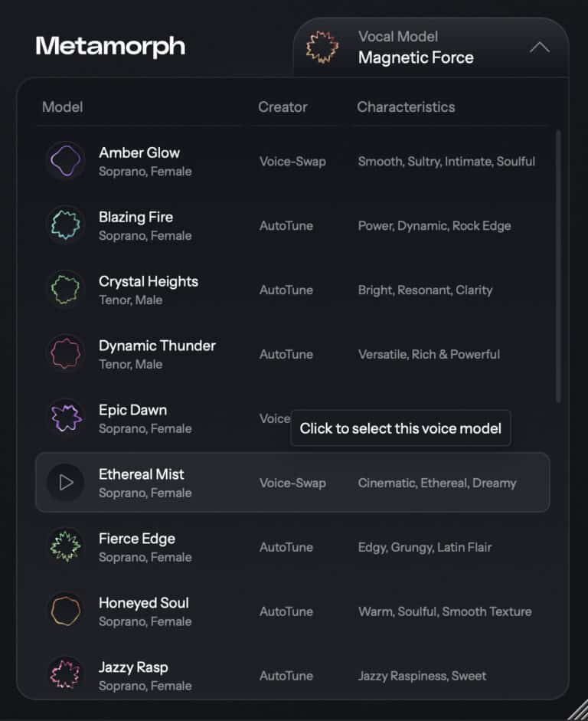Sort by the Model column header
This screenshot has height=721, width=588.
click(63, 107)
